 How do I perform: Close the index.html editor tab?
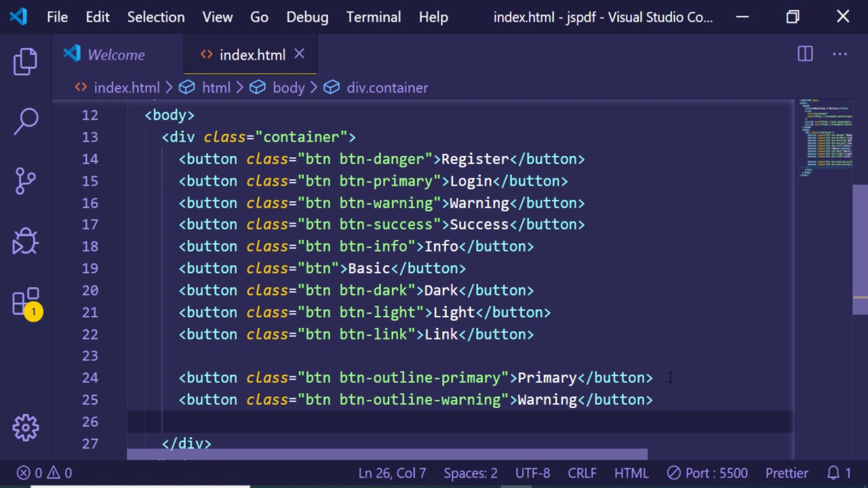coord(299,54)
